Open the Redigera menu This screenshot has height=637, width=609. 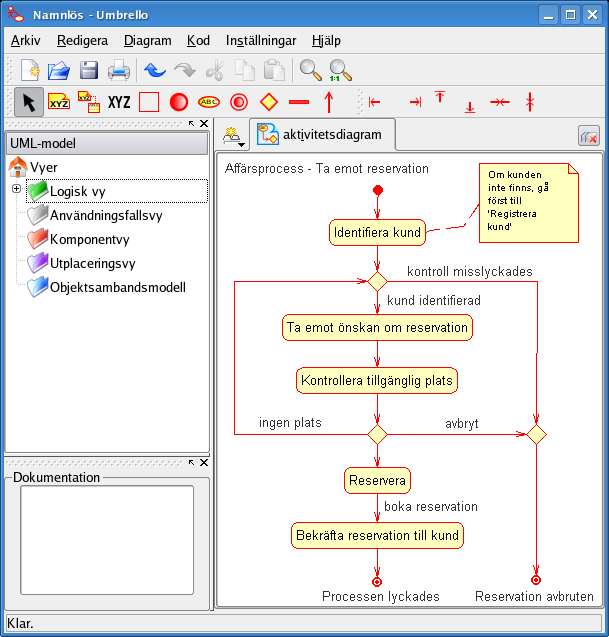pyautogui.click(x=82, y=41)
